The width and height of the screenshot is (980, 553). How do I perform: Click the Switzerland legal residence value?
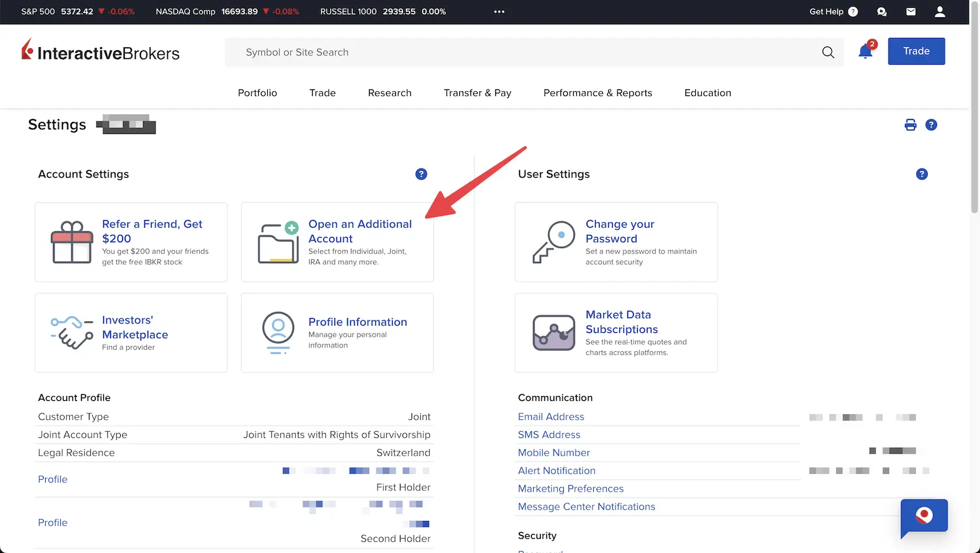403,452
